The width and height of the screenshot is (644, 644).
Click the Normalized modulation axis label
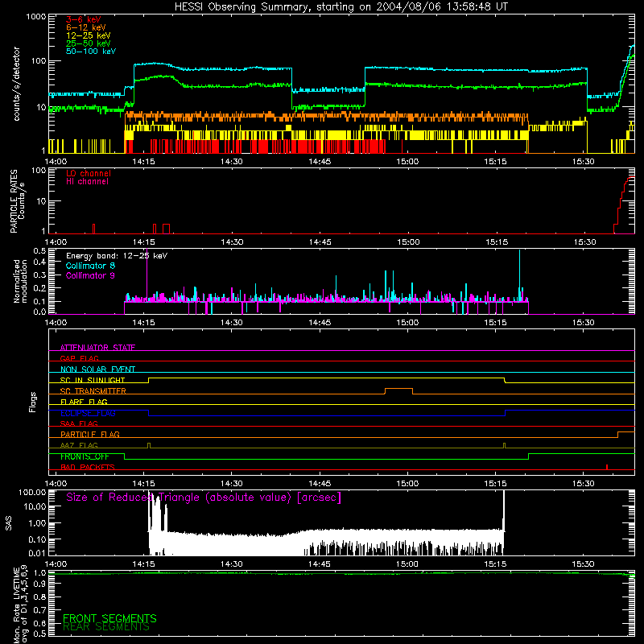click(x=21, y=281)
